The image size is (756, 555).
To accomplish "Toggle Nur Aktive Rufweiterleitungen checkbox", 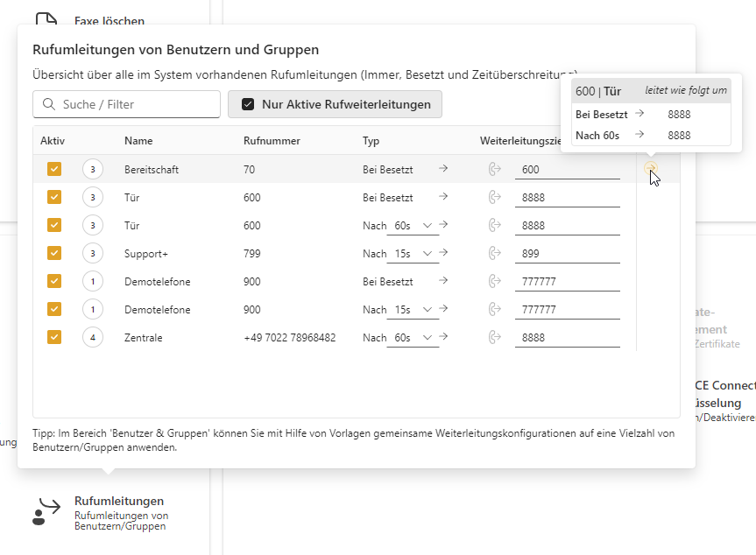I will tap(248, 104).
